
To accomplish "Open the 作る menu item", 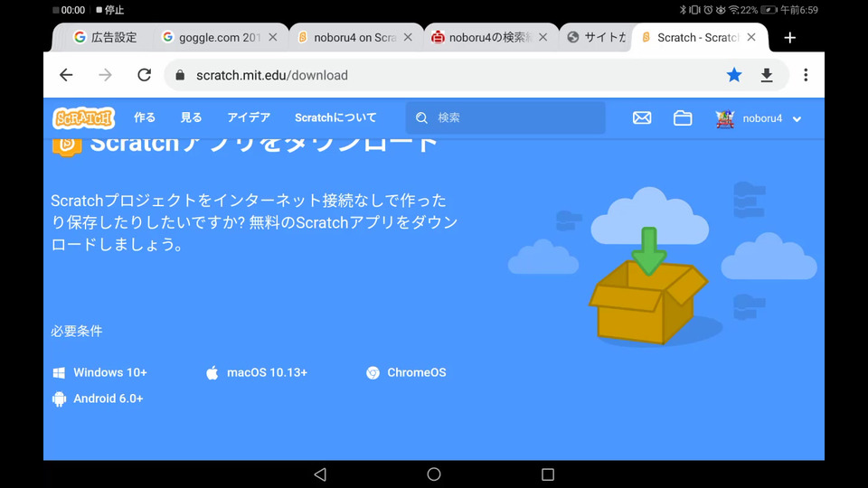I will [x=145, y=117].
